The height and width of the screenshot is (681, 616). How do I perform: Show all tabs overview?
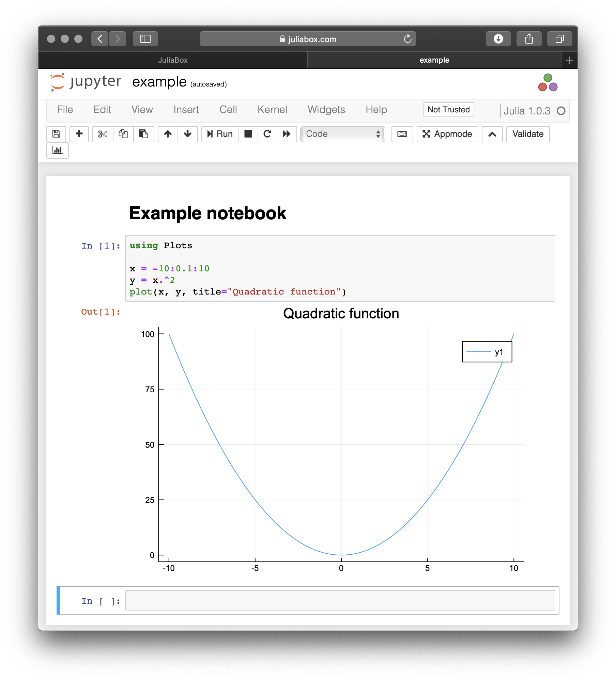pyautogui.click(x=560, y=39)
